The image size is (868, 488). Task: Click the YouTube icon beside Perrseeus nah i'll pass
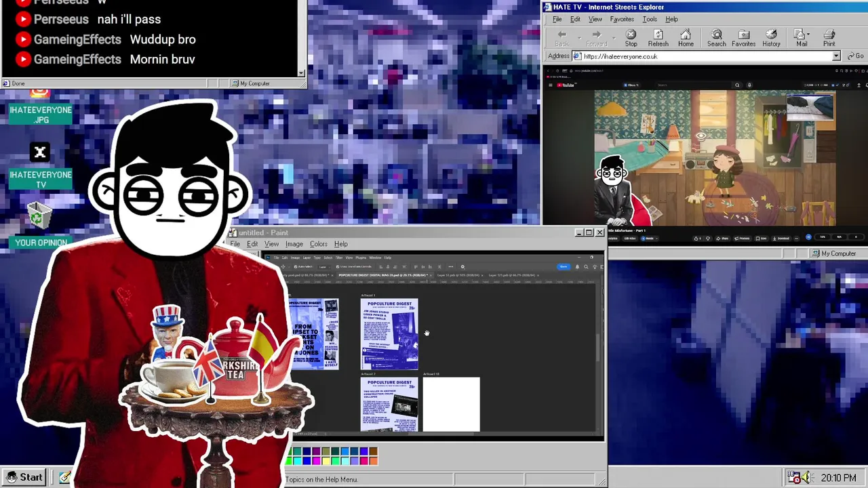point(23,20)
